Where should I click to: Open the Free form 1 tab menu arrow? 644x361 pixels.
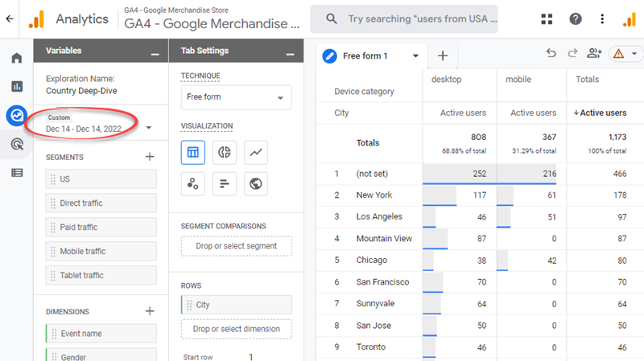click(x=415, y=55)
